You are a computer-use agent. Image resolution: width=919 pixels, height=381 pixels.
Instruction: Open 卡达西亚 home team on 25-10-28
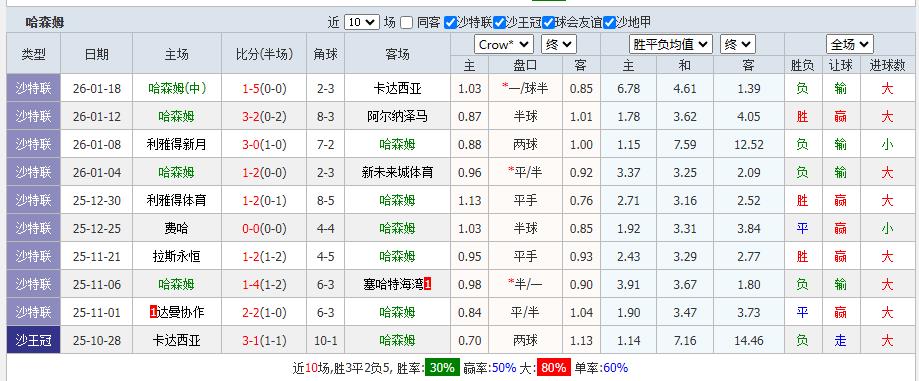click(x=176, y=340)
